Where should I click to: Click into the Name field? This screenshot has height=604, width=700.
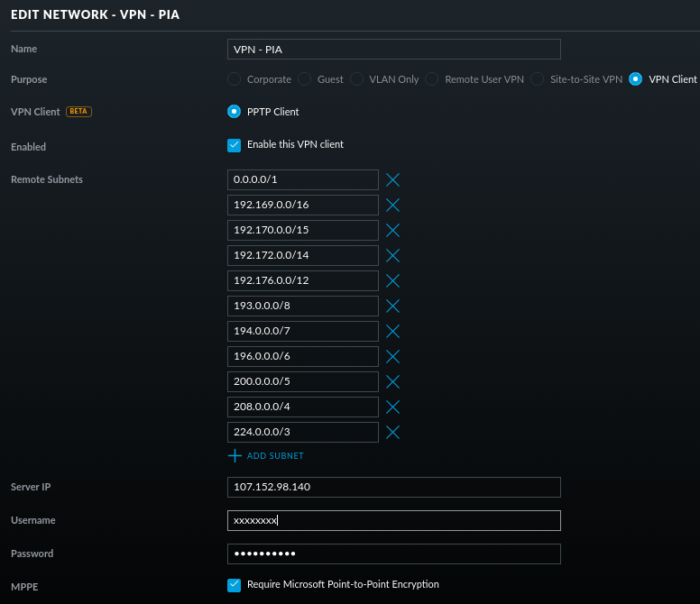393,49
